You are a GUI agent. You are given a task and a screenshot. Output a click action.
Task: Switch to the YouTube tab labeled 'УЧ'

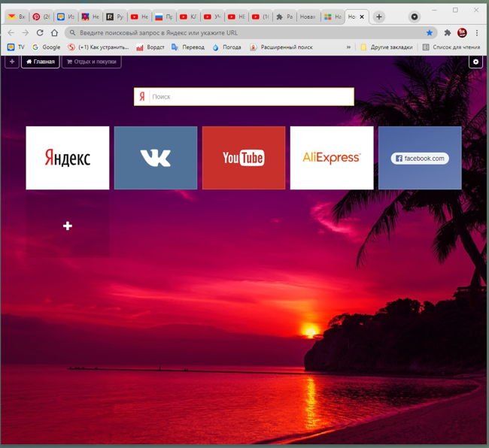tap(212, 17)
